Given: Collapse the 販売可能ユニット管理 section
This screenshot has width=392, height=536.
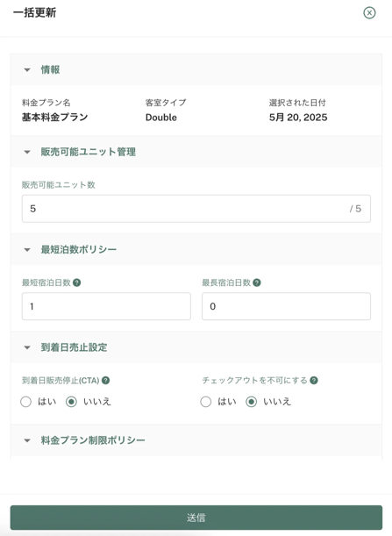Looking at the screenshot, I should point(27,152).
